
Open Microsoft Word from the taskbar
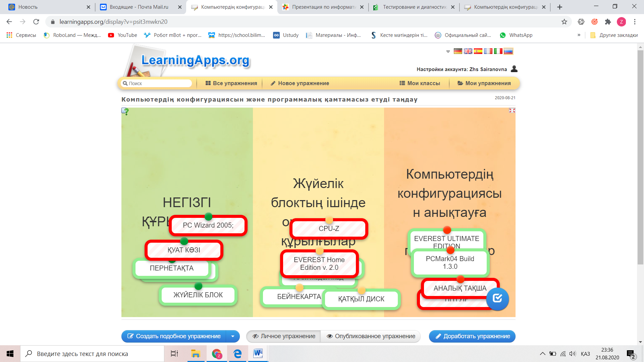[x=258, y=354]
